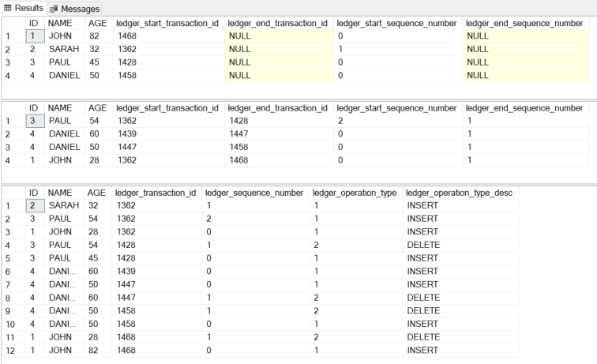Select row header 5 in the ledger view grid
The image size is (597, 364).
pyautogui.click(x=13, y=258)
